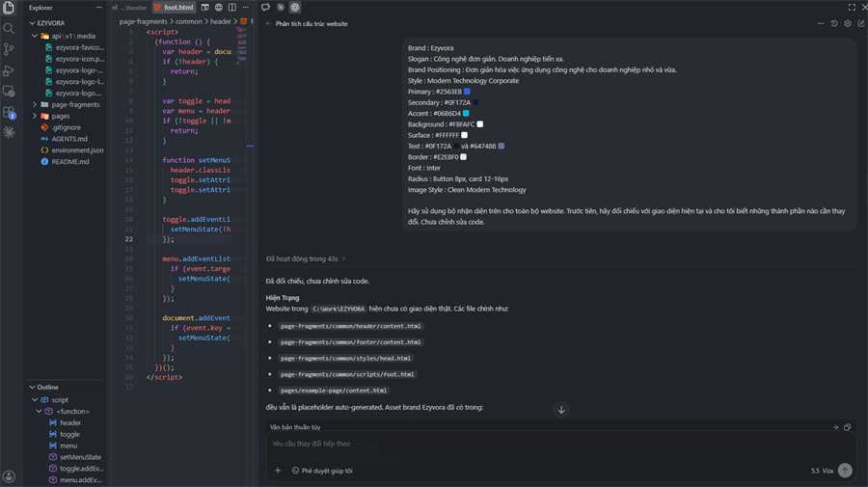The image size is (868, 487).
Task: Open page-fragments/common/header/content.html link
Action: [x=350, y=327]
